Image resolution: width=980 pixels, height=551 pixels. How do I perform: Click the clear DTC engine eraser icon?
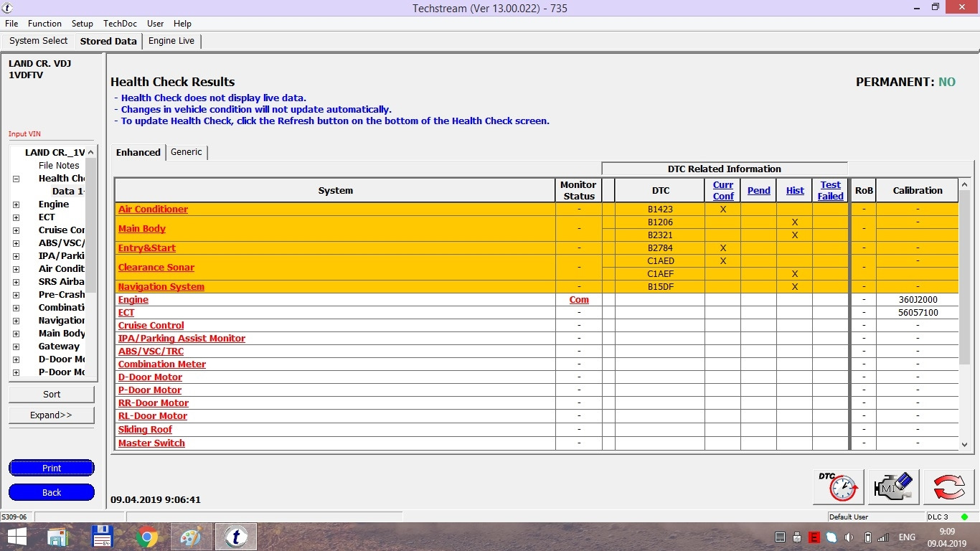tap(893, 487)
